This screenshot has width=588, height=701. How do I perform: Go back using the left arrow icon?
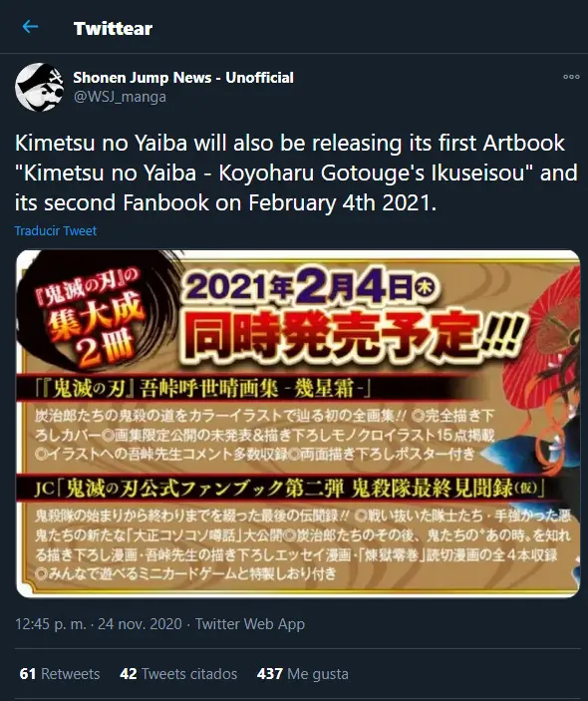click(x=30, y=27)
